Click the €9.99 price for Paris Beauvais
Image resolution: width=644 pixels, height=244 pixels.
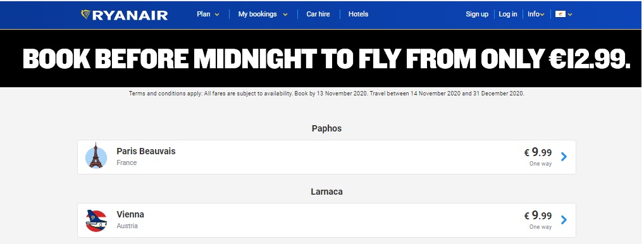click(538, 152)
